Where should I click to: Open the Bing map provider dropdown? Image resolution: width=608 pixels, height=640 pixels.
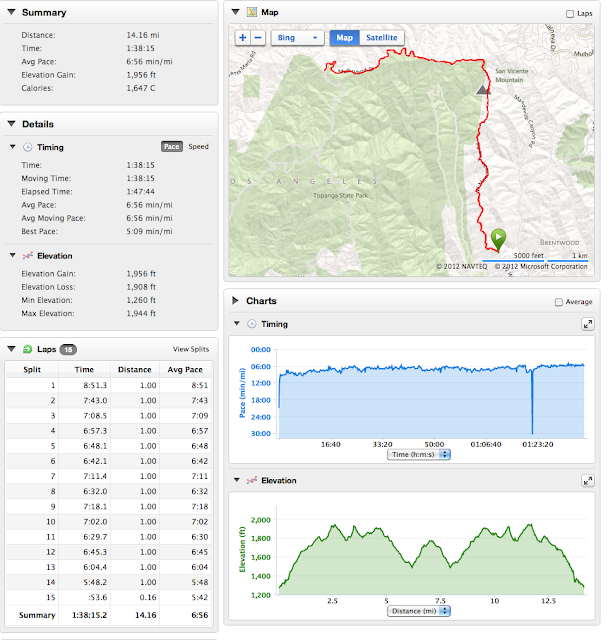click(x=297, y=38)
